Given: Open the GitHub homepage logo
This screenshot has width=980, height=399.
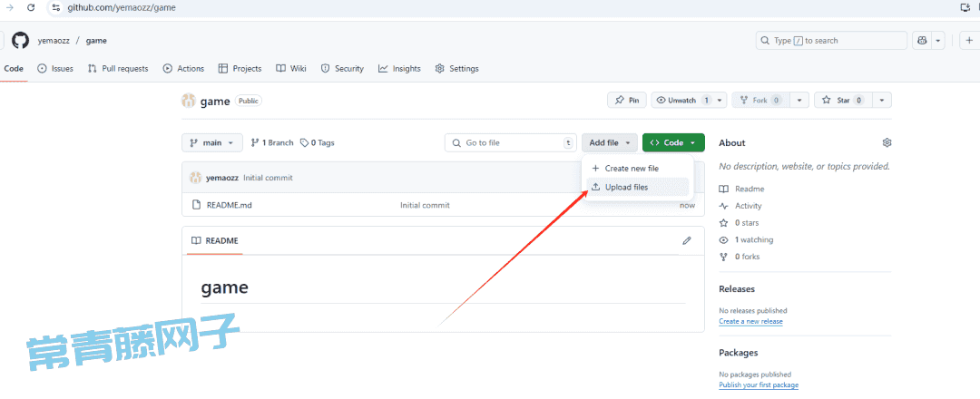Looking at the screenshot, I should pyautogui.click(x=20, y=41).
